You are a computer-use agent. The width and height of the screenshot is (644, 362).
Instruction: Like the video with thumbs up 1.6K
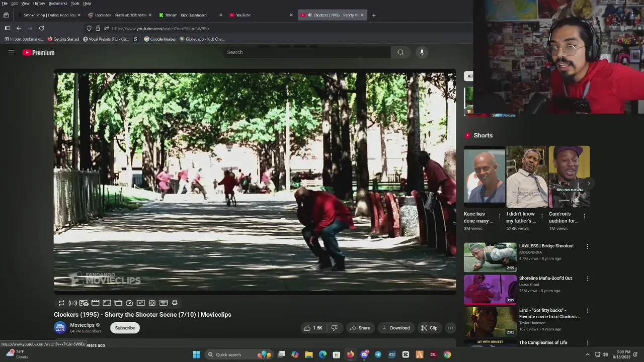(x=313, y=328)
